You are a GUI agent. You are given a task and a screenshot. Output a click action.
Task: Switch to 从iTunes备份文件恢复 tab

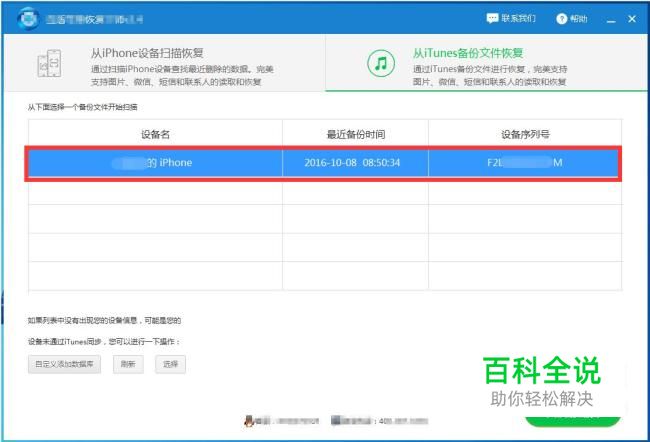[486, 63]
